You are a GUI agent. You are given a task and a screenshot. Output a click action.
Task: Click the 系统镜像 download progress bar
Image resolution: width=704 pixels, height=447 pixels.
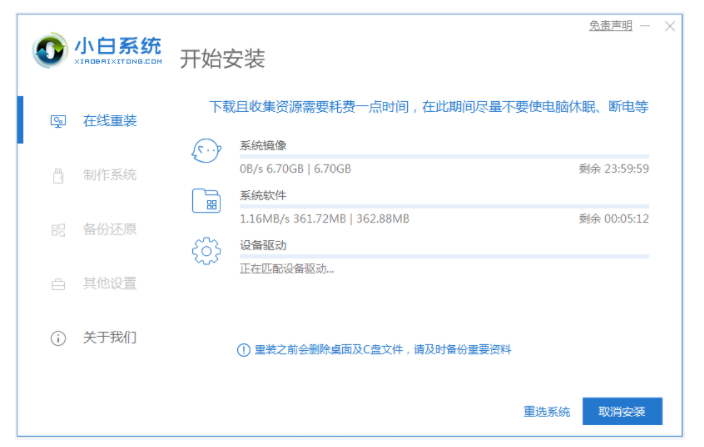444,157
